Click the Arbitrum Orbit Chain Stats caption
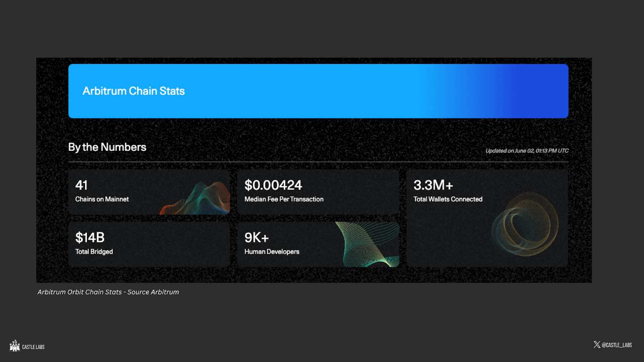Viewport: 644px width, 362px height. (108, 292)
